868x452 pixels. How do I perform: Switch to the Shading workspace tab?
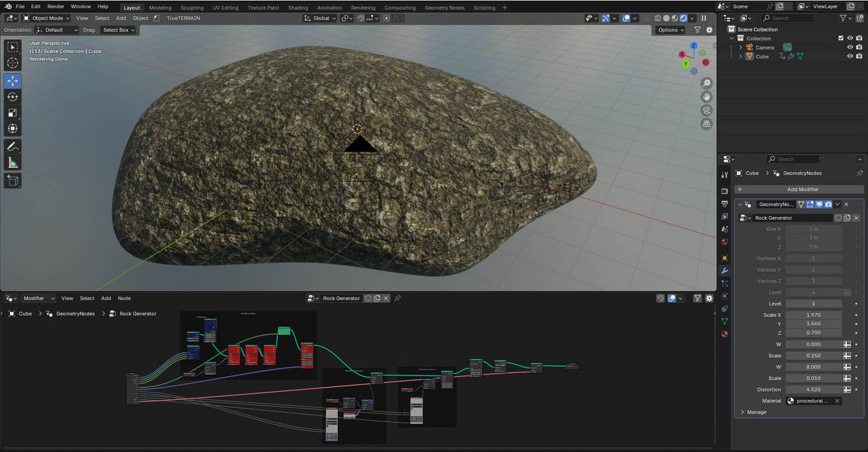click(x=298, y=7)
